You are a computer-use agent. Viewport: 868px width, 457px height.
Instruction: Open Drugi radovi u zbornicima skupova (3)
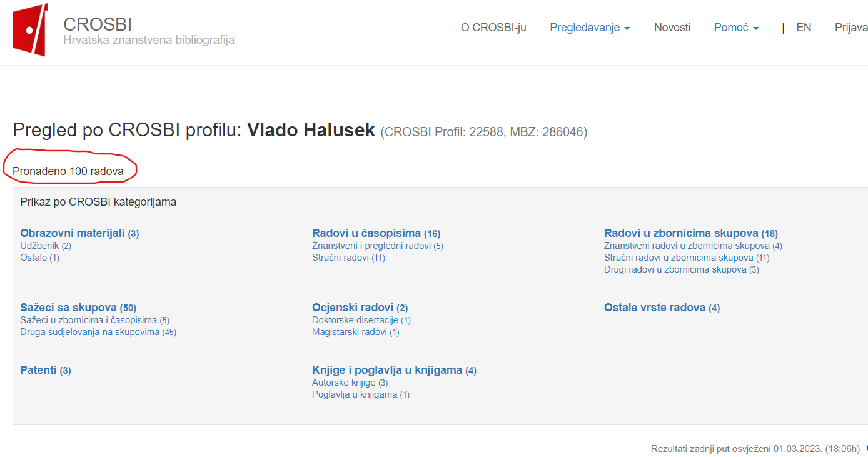click(x=682, y=269)
